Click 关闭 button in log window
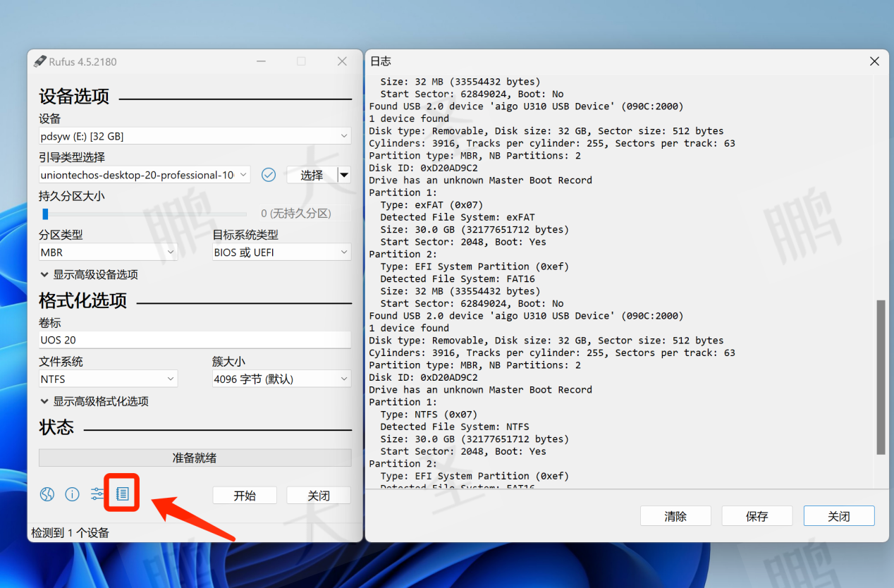This screenshot has height=588, width=894. pos(839,516)
